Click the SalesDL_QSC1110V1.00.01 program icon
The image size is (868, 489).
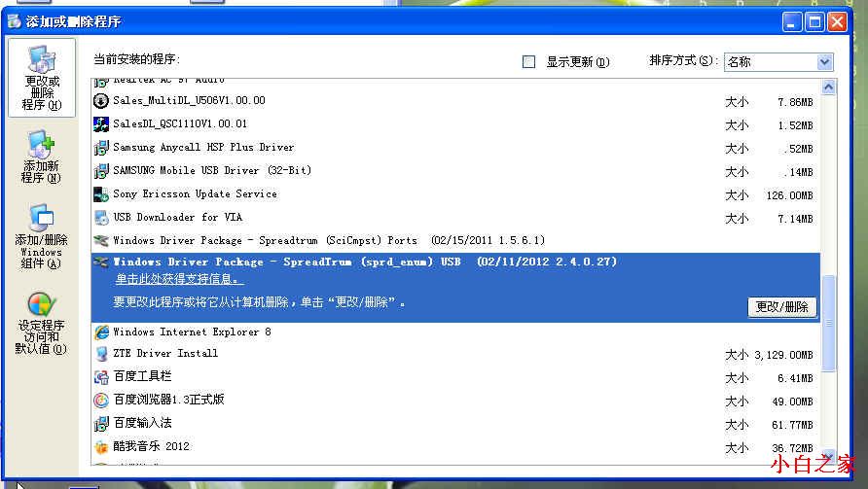pyautogui.click(x=101, y=123)
